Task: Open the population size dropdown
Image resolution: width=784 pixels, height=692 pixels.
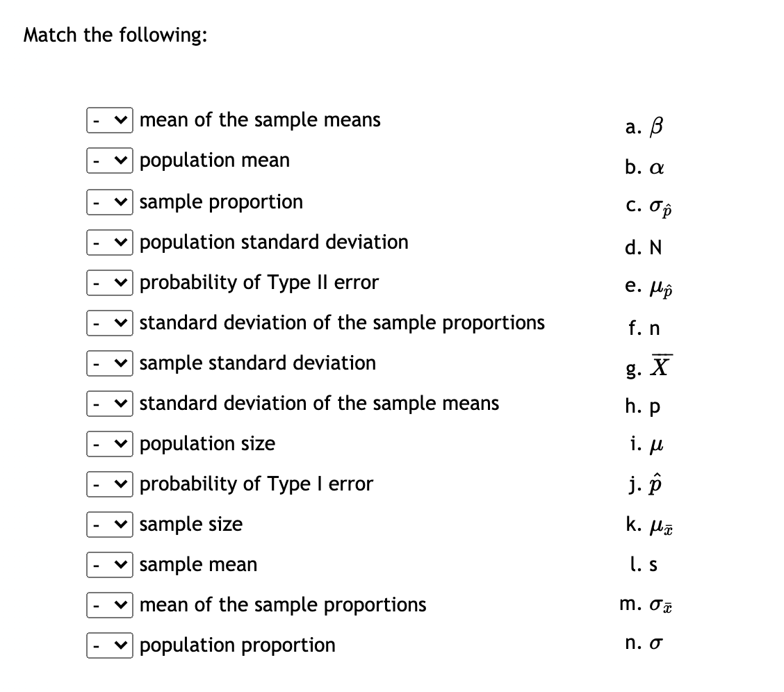Action: tap(109, 443)
